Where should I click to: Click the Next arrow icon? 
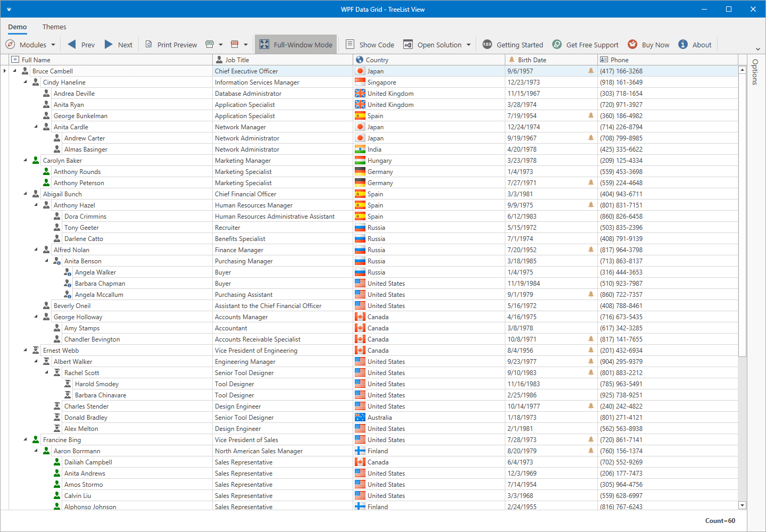(109, 45)
